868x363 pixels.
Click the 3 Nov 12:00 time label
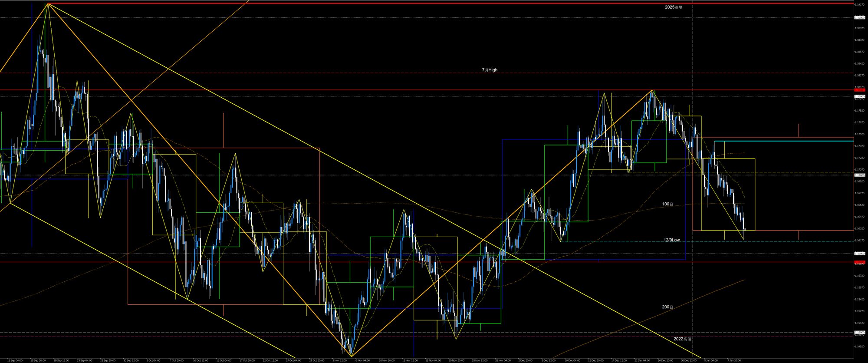pyautogui.click(x=339, y=360)
